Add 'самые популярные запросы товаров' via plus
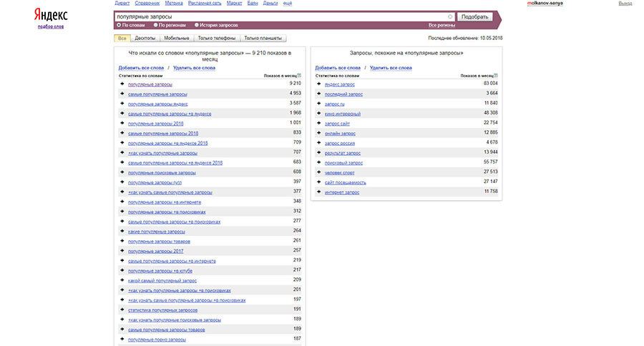The width and height of the screenshot is (644, 346). pyautogui.click(x=122, y=329)
